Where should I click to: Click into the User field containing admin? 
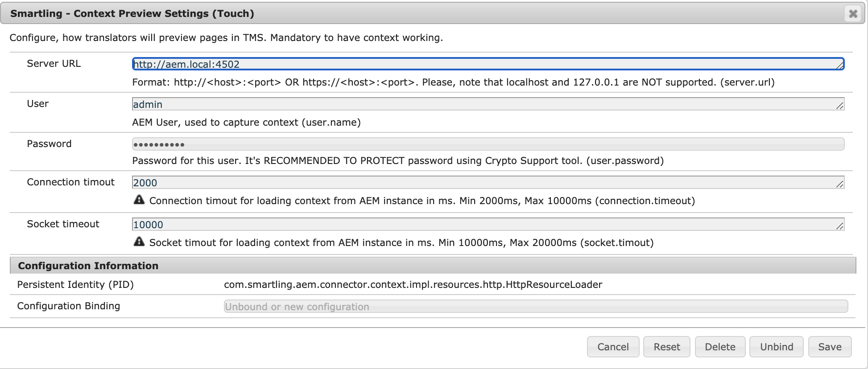[x=488, y=104]
